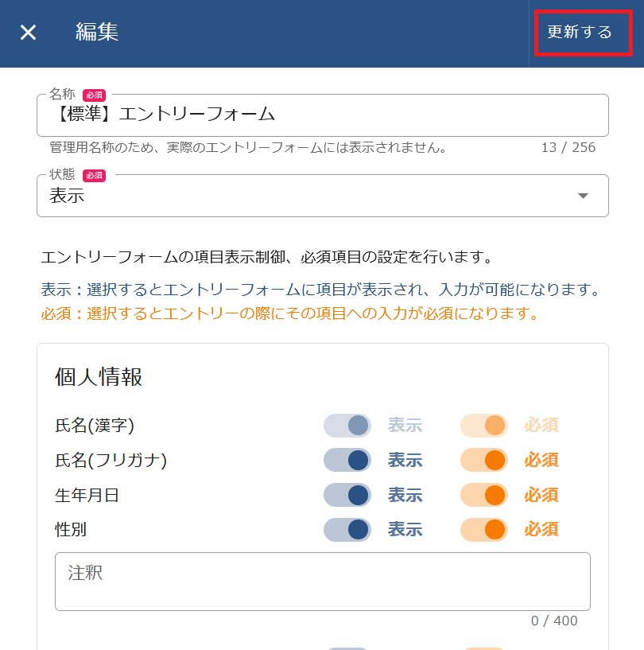Click the 編集 header title
644x650 pixels.
(97, 33)
